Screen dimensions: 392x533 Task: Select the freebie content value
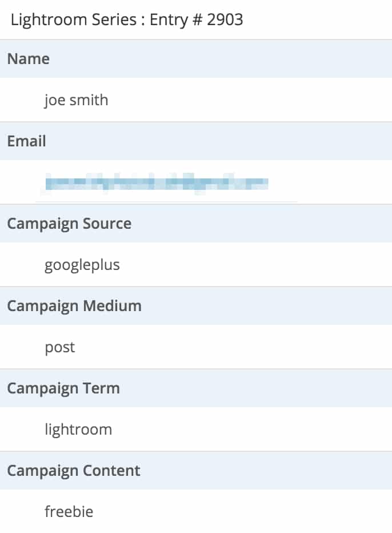coord(69,512)
